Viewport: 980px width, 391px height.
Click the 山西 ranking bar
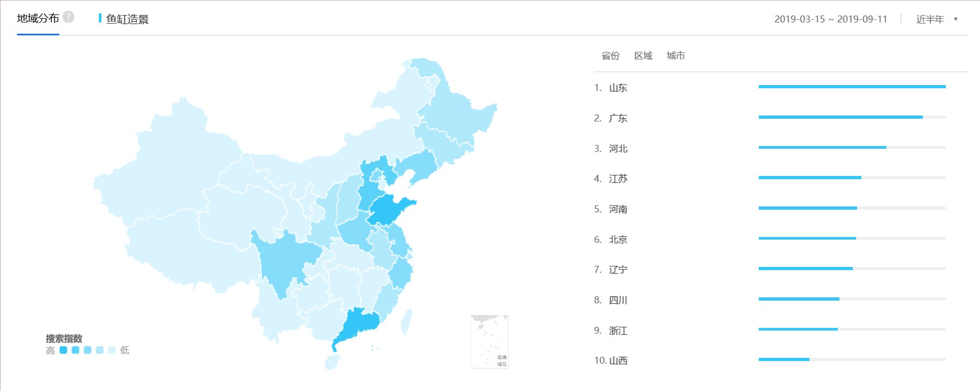[784, 359]
